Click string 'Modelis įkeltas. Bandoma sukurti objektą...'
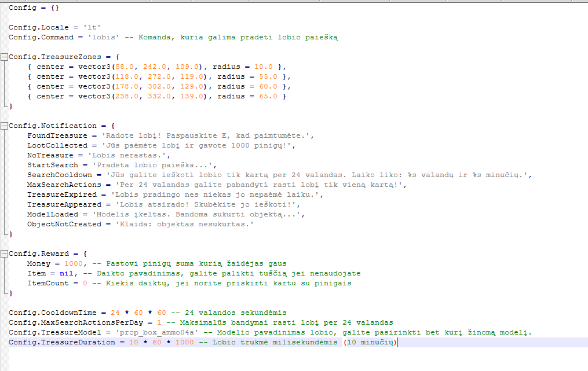The height and width of the screenshot is (371, 588). (196, 214)
